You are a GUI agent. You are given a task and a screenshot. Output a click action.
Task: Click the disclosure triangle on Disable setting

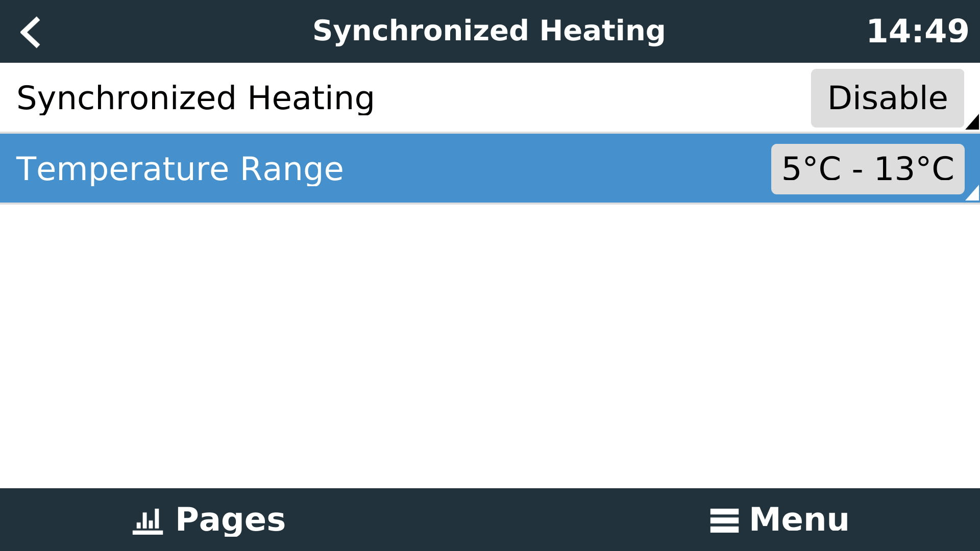tap(972, 122)
